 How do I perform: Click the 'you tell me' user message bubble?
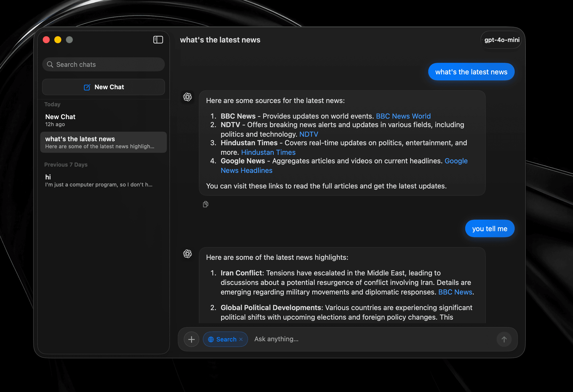pos(490,229)
